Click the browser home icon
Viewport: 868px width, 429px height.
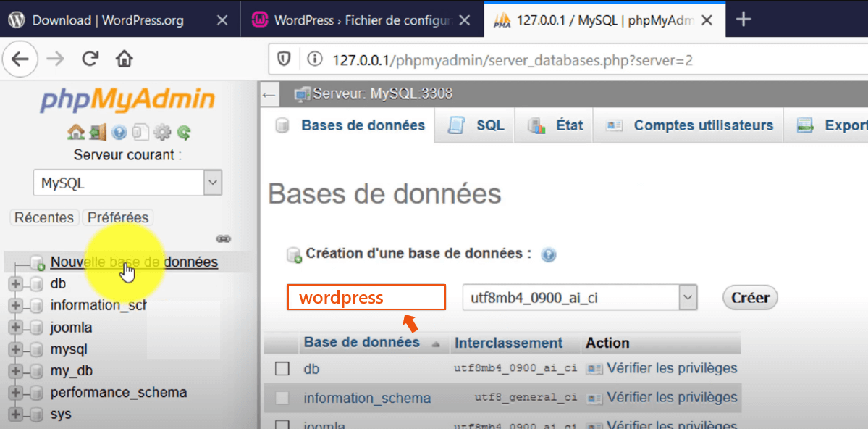tap(124, 59)
